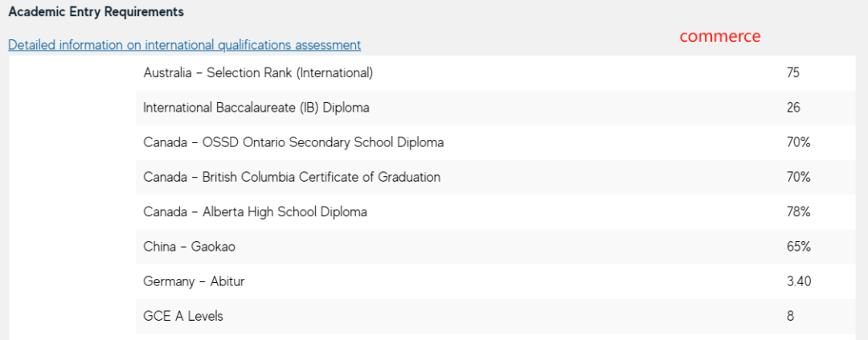Select the GCE A Levels row
Image resolution: width=868 pixels, height=340 pixels.
tap(495, 316)
